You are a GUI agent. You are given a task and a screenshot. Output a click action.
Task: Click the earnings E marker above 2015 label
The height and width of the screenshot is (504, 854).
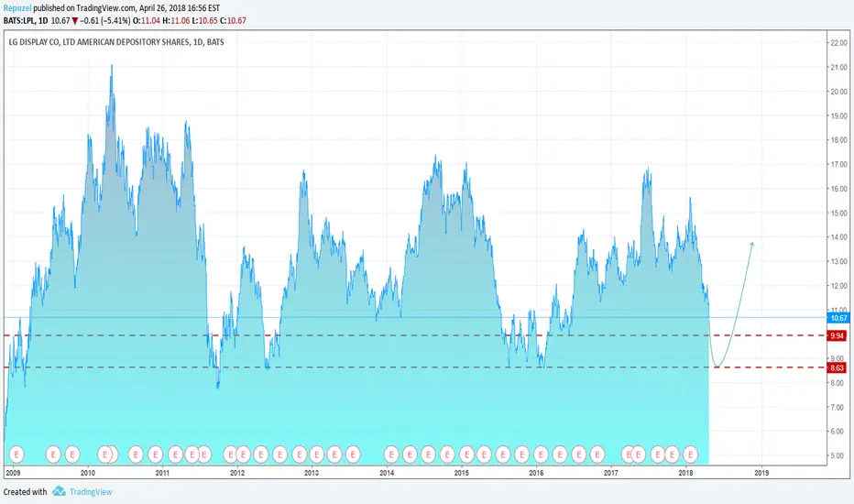click(x=466, y=454)
